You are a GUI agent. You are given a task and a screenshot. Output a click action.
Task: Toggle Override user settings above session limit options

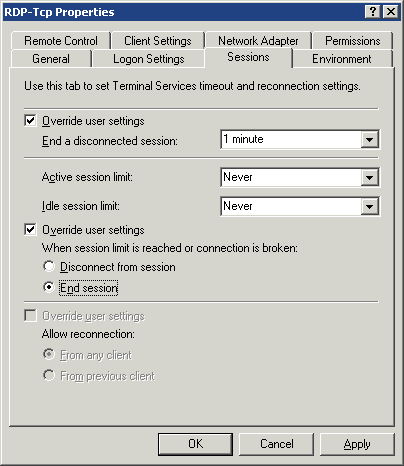point(30,229)
